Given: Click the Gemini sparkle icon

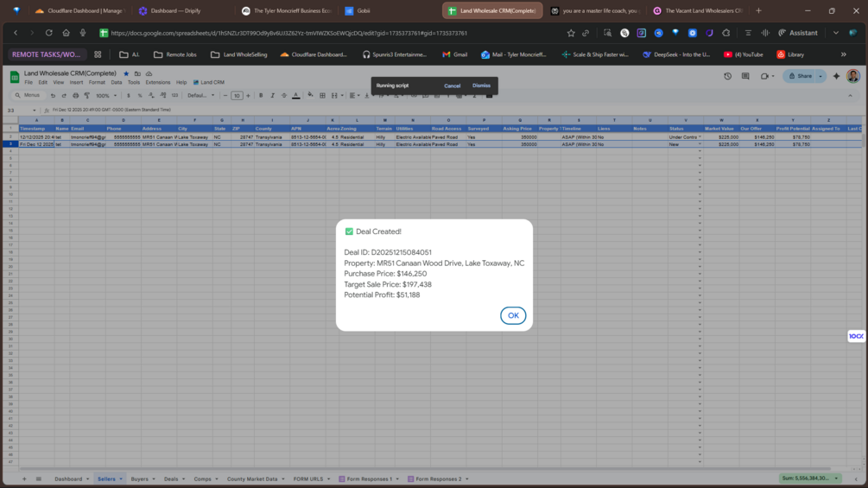Looking at the screenshot, I should pos(836,76).
